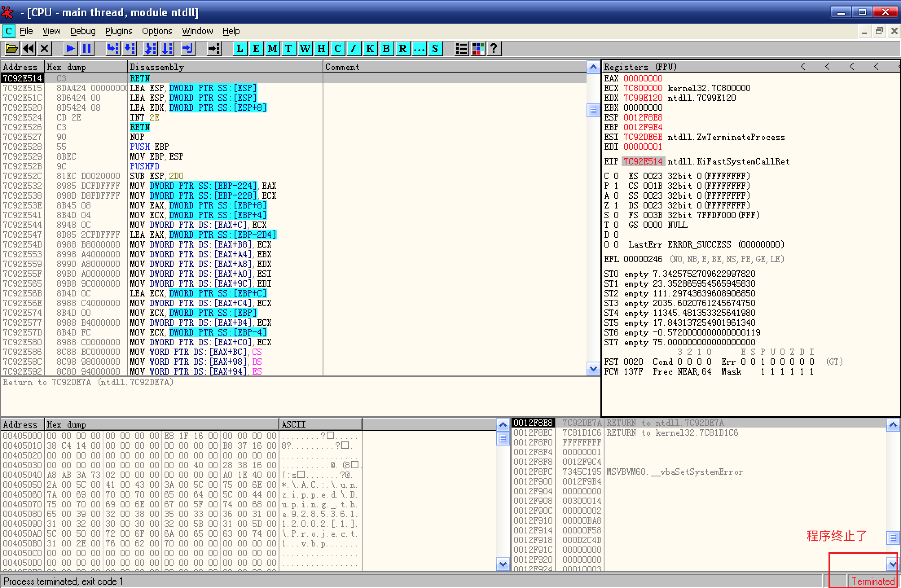
Task: Click the Step into toolbar icon
Action: (113, 49)
